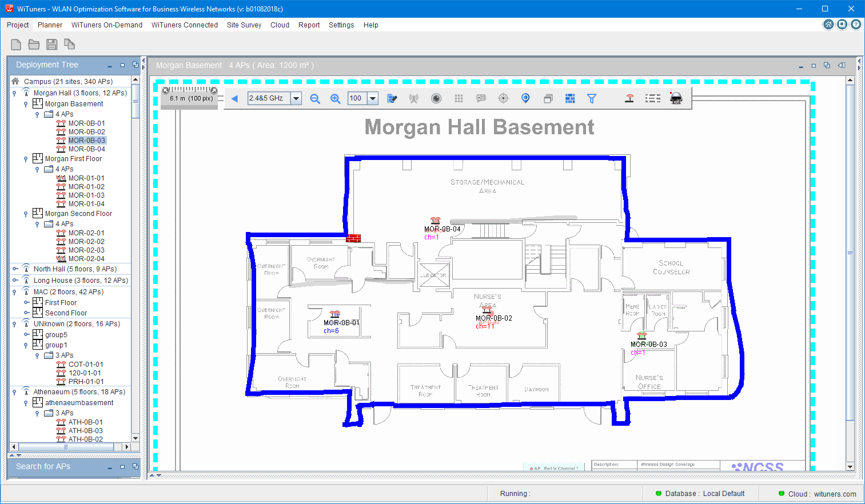Screen dimensions: 865x504
Task: Collapse the MAC site tree node
Action: (x=14, y=292)
